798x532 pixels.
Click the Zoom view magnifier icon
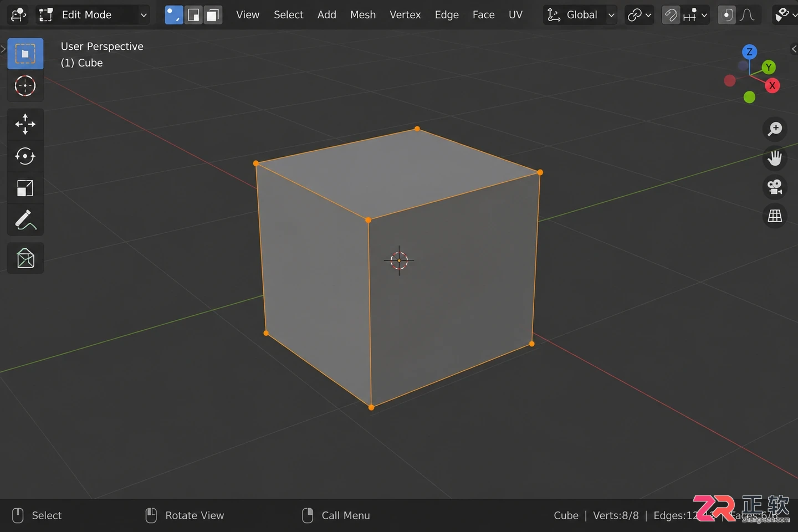click(775, 129)
